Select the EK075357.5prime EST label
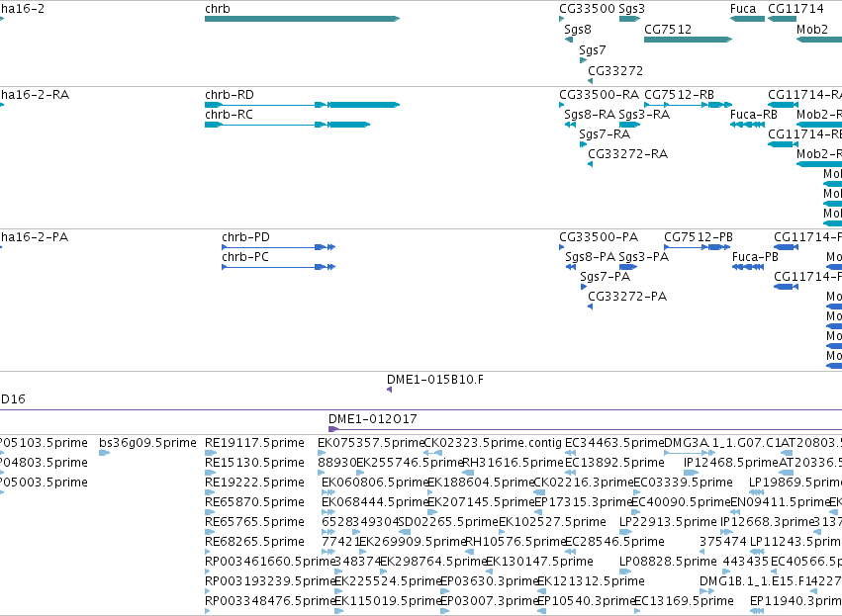Image resolution: width=842 pixels, height=616 pixels. [x=371, y=443]
